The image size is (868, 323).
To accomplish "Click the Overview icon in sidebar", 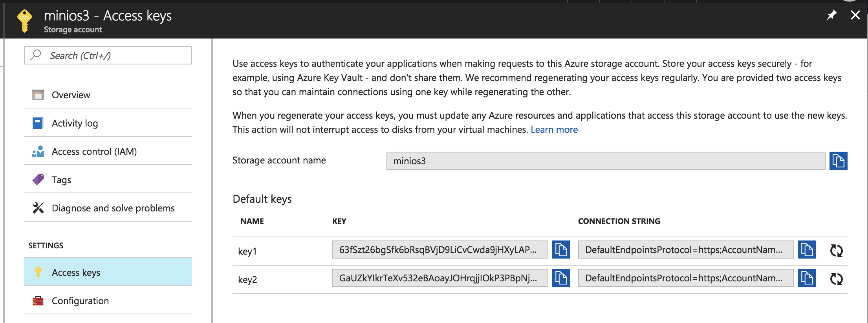I will [38, 95].
